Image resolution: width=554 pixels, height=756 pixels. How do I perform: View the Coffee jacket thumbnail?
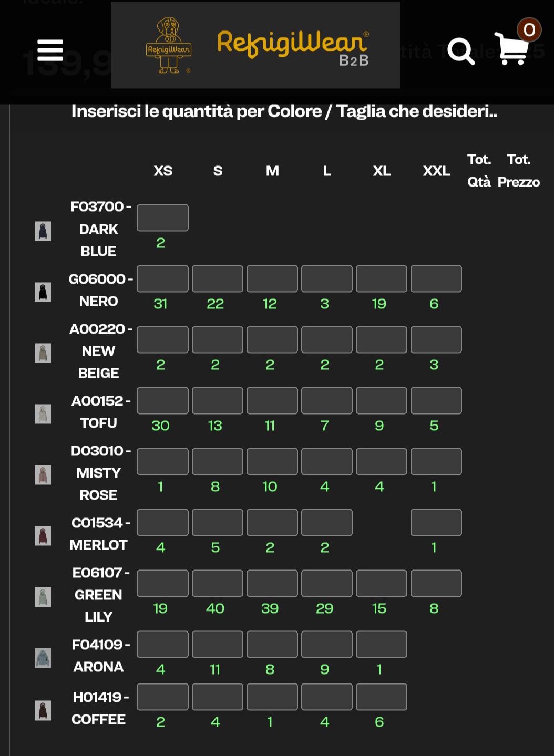pyautogui.click(x=43, y=710)
